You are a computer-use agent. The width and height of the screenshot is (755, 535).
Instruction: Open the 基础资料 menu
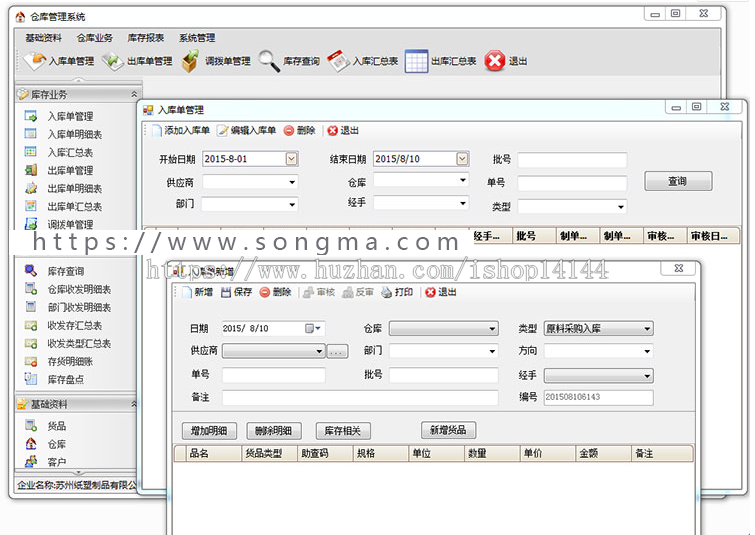(x=44, y=38)
